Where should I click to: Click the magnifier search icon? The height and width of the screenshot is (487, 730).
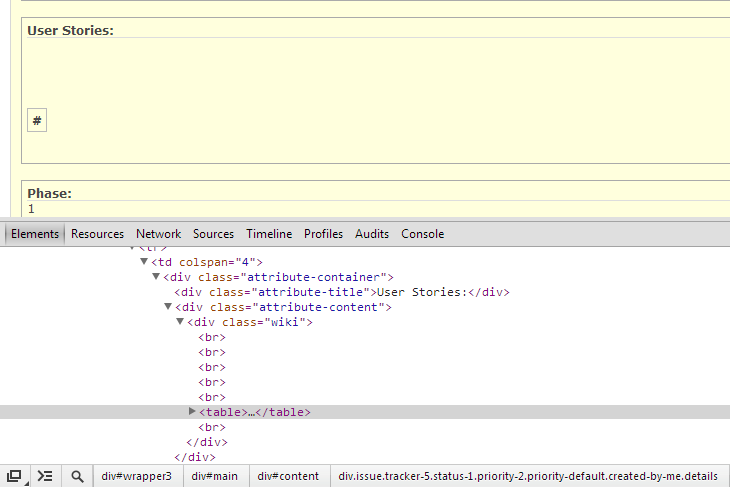(77, 476)
